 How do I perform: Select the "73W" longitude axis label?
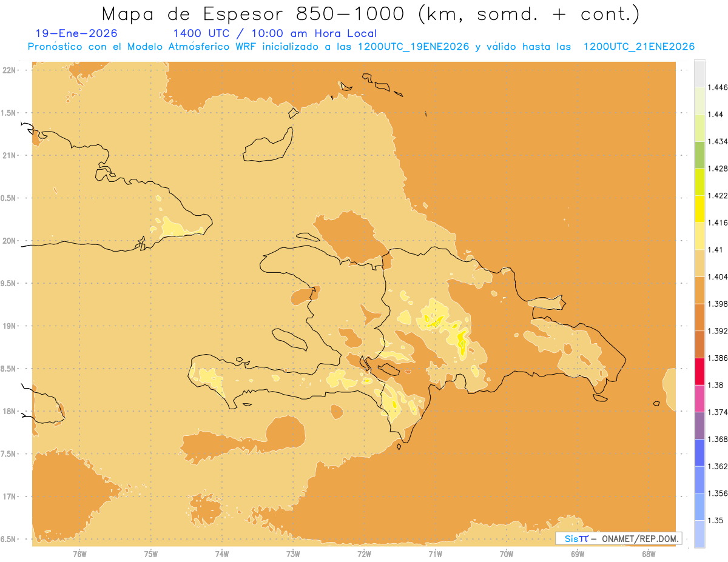coord(293,554)
